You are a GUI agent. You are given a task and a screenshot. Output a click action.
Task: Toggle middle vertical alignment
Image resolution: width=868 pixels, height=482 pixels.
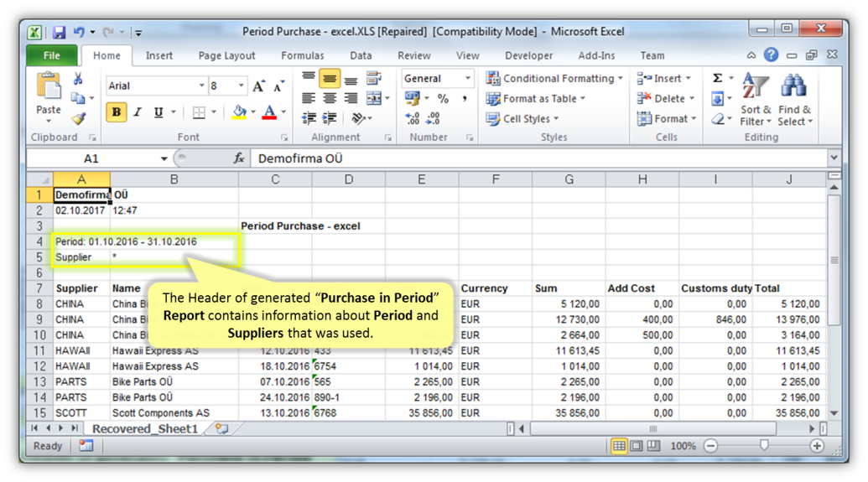(x=330, y=79)
